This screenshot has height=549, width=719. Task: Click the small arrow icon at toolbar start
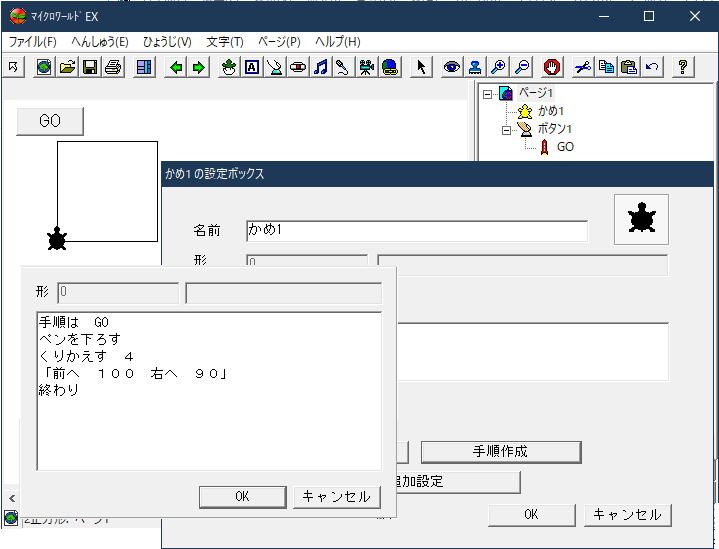13,67
